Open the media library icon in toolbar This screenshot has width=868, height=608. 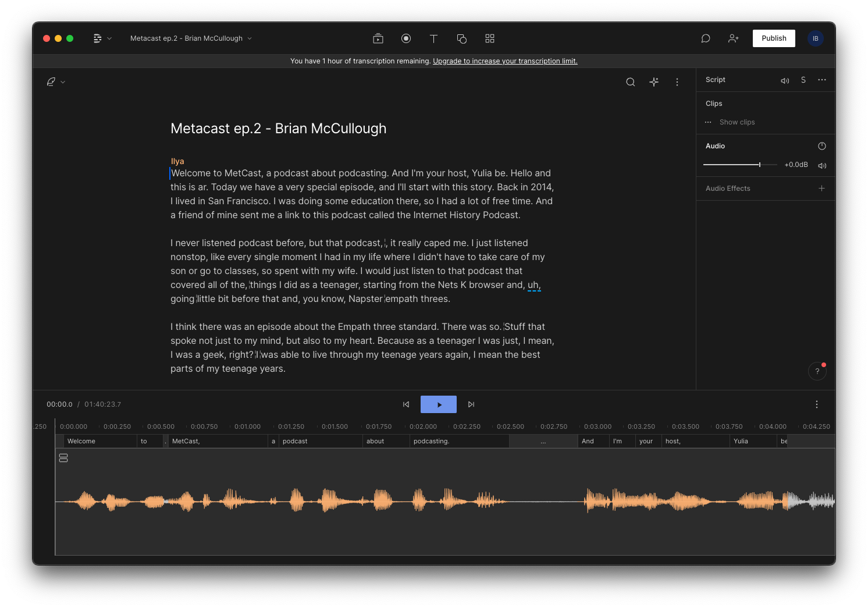click(x=378, y=38)
